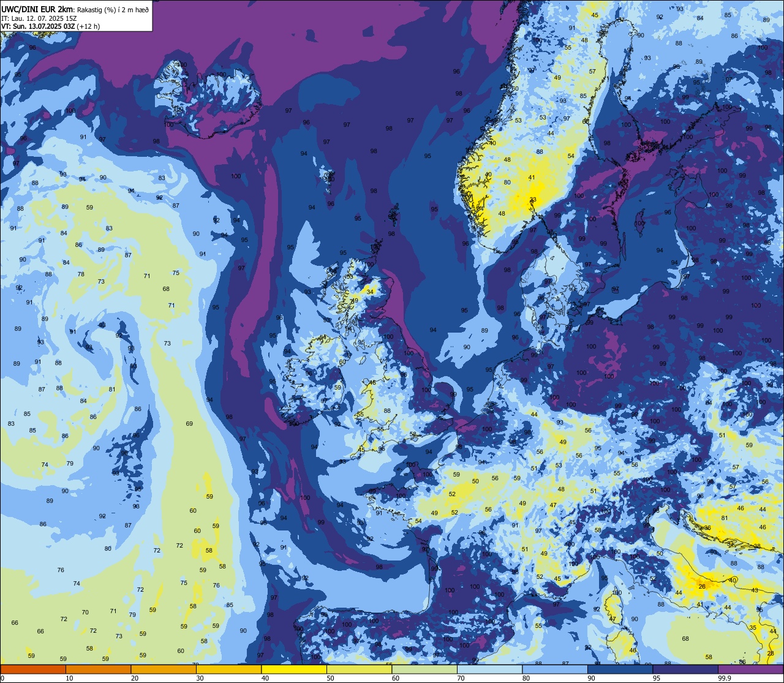Viewport: 784px width, 683px height.
Task: Pick the 10–20 orange legend swatch
Action: (x=98, y=669)
